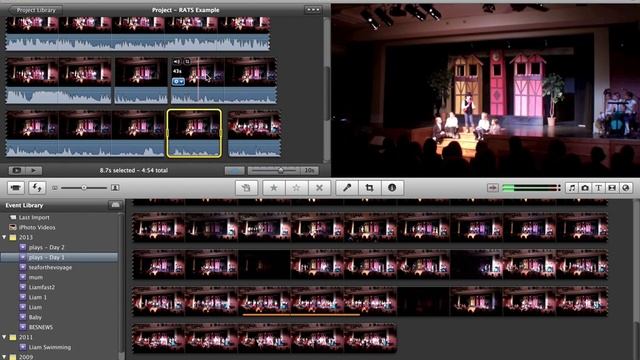Open the crop and rotate tool
640x360 pixels.
tap(369, 188)
